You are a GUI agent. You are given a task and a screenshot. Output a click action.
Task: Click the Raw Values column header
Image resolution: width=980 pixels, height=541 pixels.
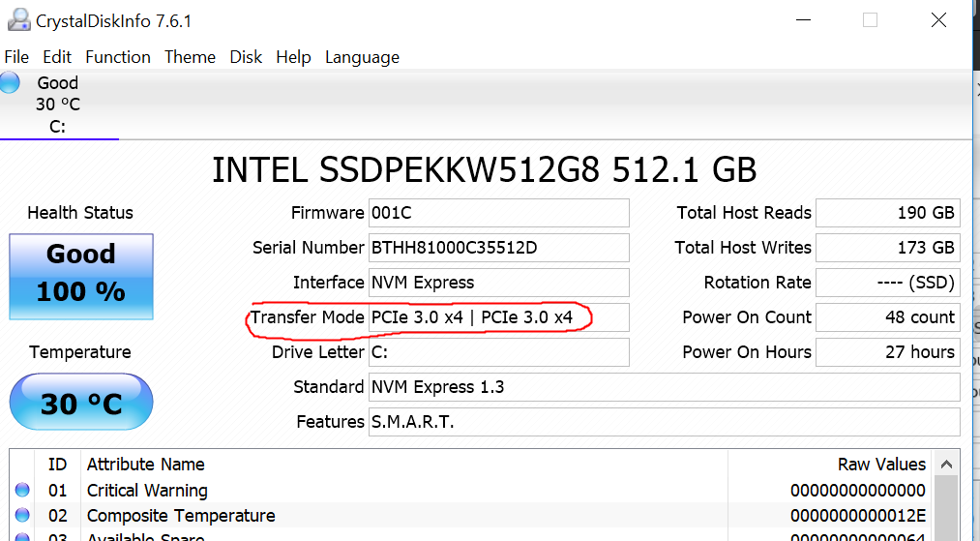pyautogui.click(x=881, y=465)
